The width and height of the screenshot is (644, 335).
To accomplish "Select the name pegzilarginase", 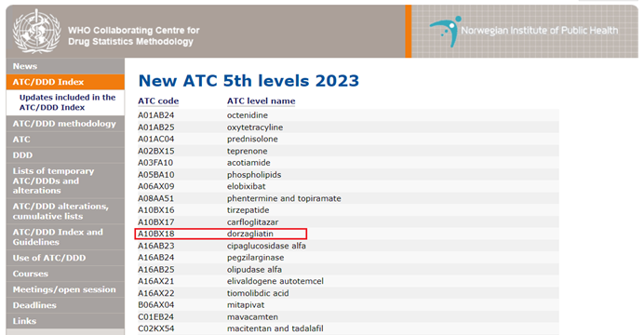I will pyautogui.click(x=256, y=258).
